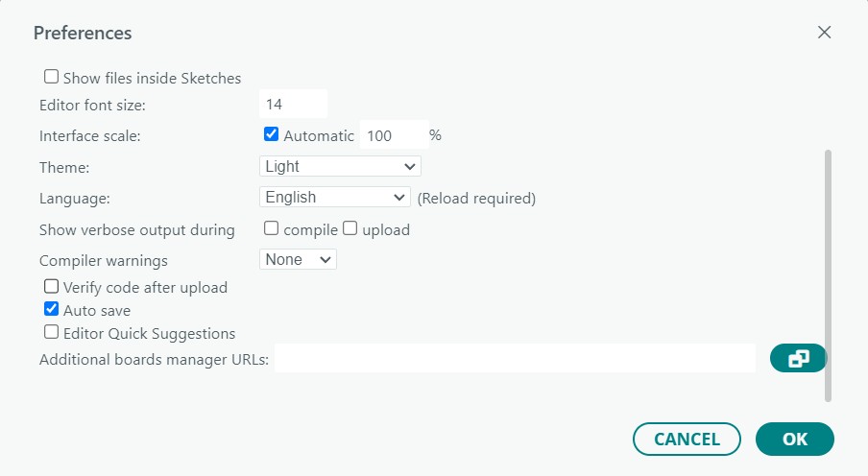
Task: Disable the Auto save option
Action: (52, 310)
